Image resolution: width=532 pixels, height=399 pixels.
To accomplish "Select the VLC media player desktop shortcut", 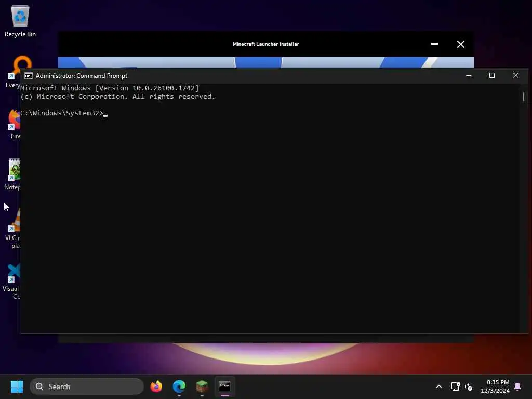I will (x=12, y=229).
